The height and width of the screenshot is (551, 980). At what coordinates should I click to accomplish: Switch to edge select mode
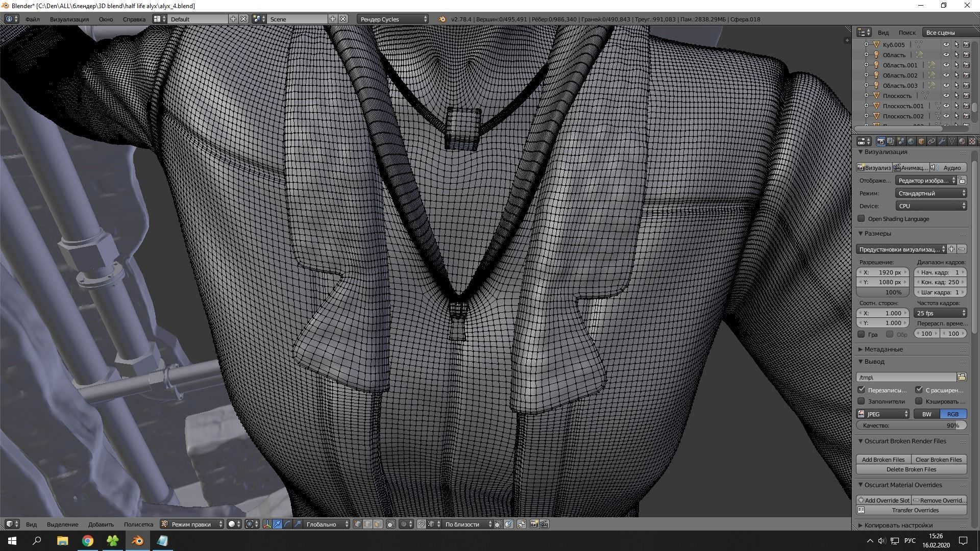367,524
